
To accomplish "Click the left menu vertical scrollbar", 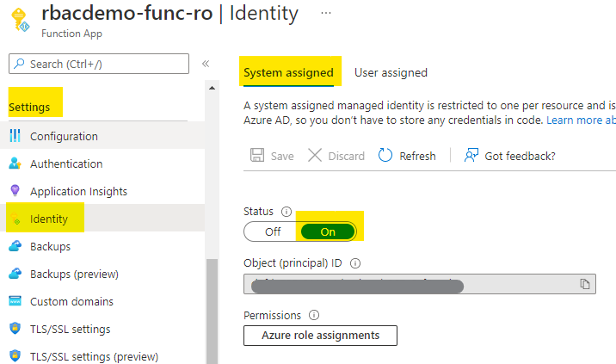I will coord(212,310).
